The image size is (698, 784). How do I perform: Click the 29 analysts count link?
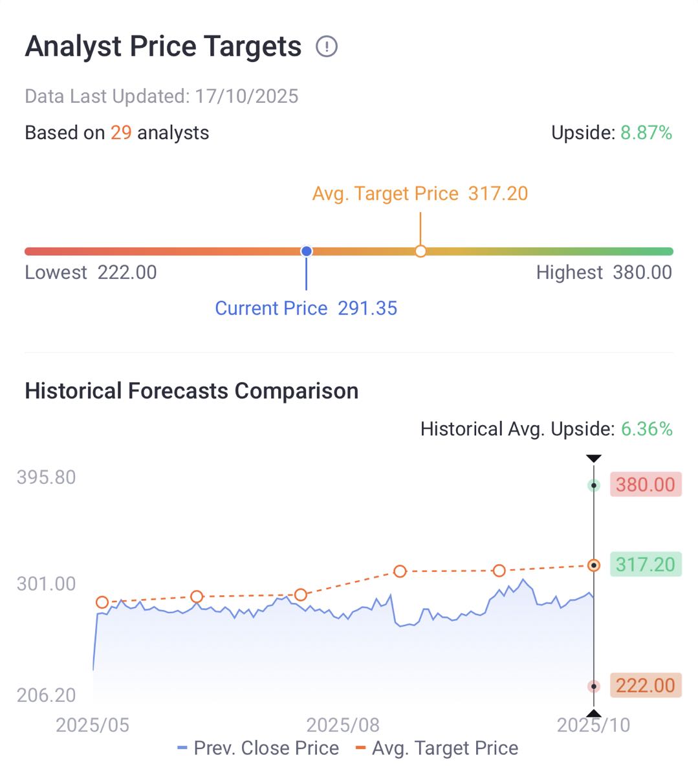click(121, 133)
